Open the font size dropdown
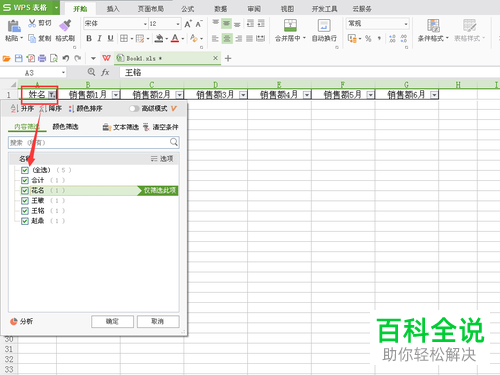This screenshot has height=375, width=500. tap(178, 24)
